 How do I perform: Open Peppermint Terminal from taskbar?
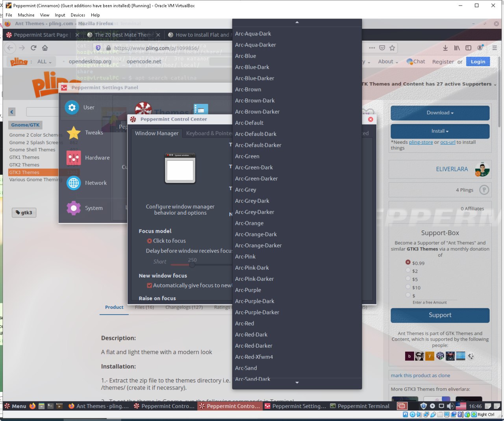pyautogui.click(x=359, y=406)
